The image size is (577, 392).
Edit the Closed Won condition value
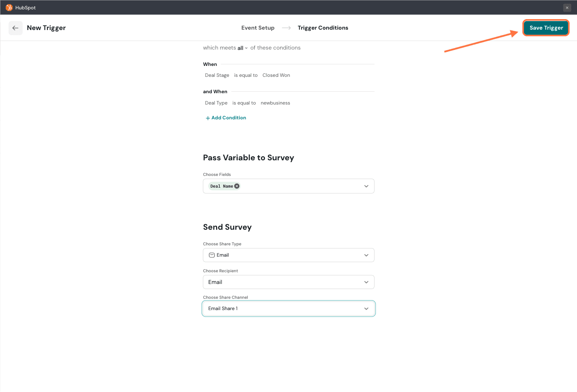click(x=276, y=75)
